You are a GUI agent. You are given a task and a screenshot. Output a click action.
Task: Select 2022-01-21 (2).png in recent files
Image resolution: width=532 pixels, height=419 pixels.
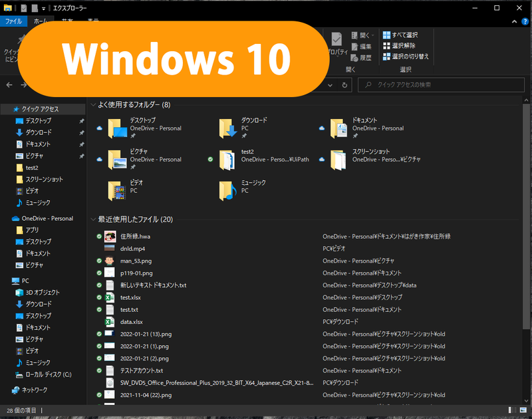coord(144,358)
